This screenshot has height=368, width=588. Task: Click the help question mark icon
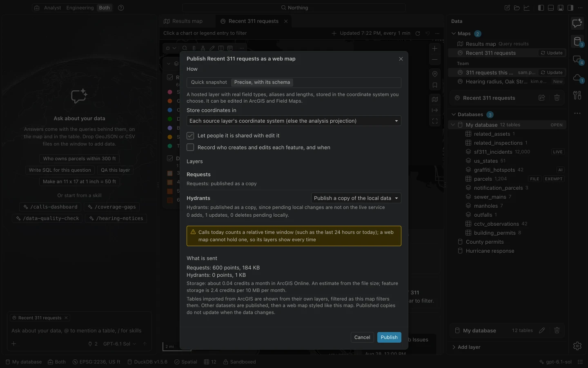tap(121, 8)
